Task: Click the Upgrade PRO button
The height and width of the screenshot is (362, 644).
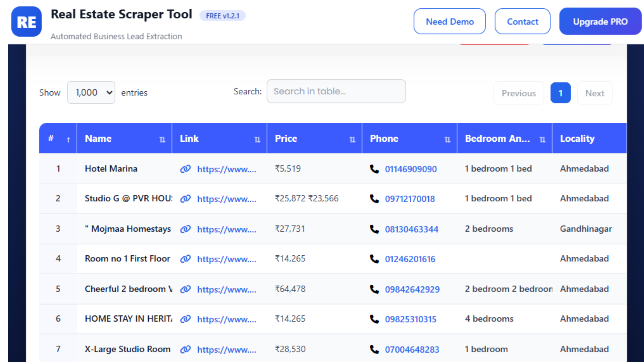Action: click(x=600, y=22)
